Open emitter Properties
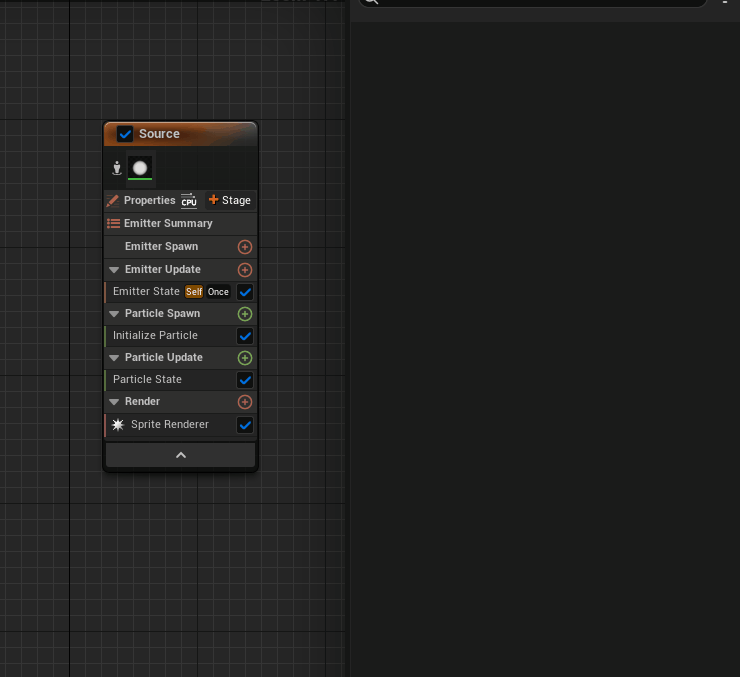 [x=141, y=200]
